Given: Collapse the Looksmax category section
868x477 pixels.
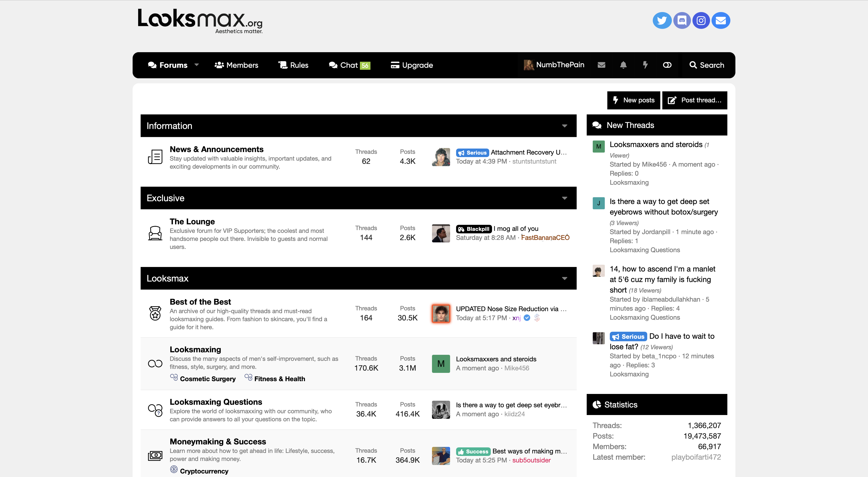Looking at the screenshot, I should click(564, 278).
